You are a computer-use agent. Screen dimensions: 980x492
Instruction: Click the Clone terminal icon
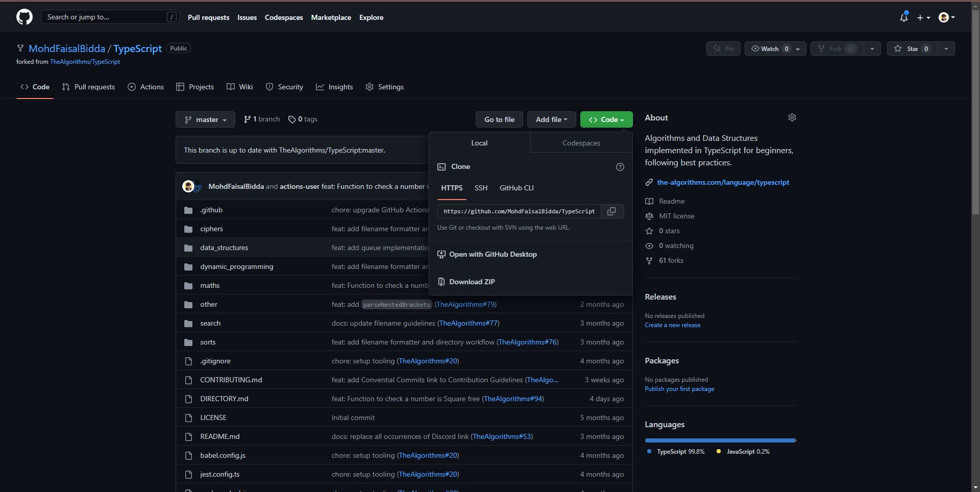(442, 167)
